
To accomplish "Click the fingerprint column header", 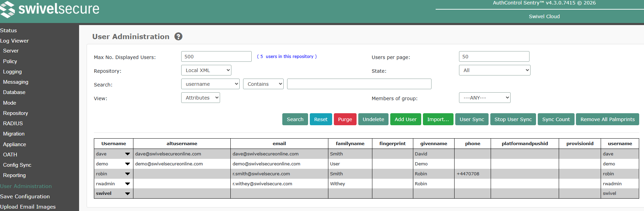I will (393, 143).
